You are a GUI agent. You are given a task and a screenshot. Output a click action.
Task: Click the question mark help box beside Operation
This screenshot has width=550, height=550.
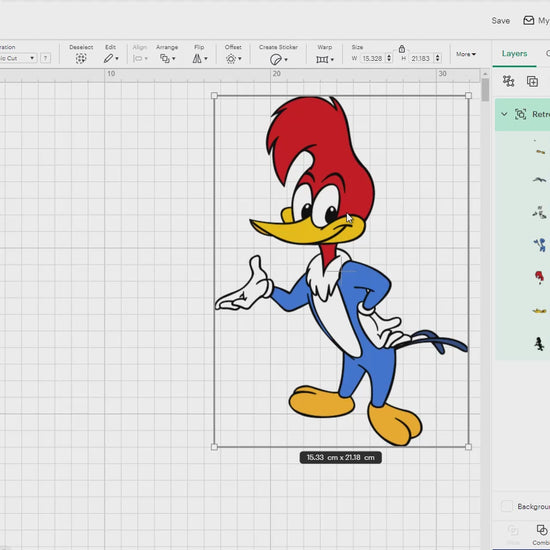45,58
